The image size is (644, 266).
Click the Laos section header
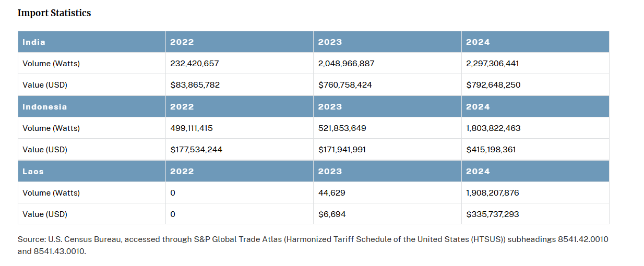(x=33, y=171)
